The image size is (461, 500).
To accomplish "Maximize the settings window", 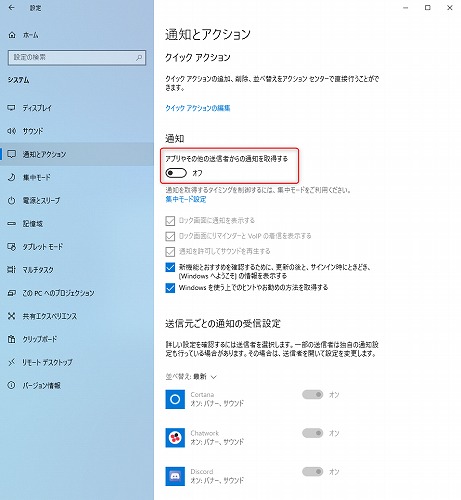I will tap(428, 8).
